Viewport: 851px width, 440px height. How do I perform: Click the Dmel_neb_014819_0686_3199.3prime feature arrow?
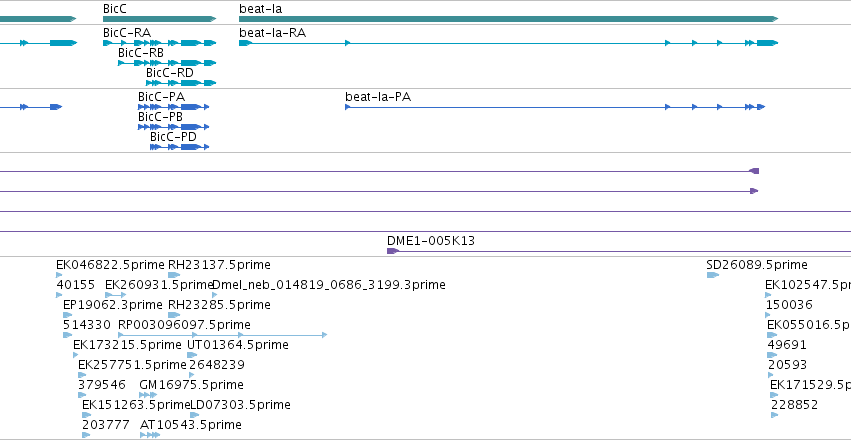tap(214, 295)
